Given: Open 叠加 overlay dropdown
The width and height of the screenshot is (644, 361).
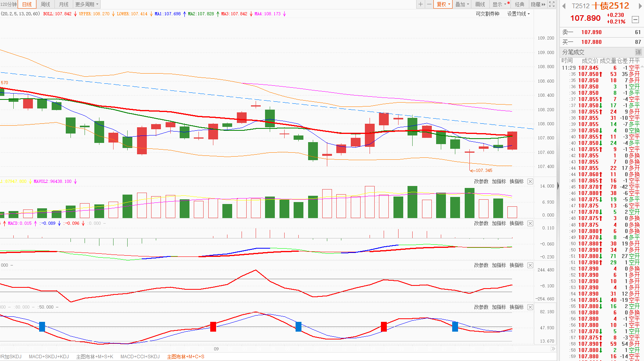Looking at the screenshot, I should (x=462, y=4).
